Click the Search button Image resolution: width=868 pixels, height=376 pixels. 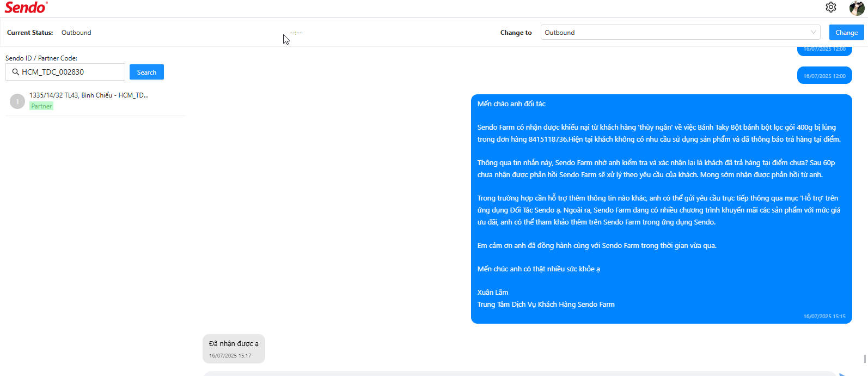[x=146, y=72]
